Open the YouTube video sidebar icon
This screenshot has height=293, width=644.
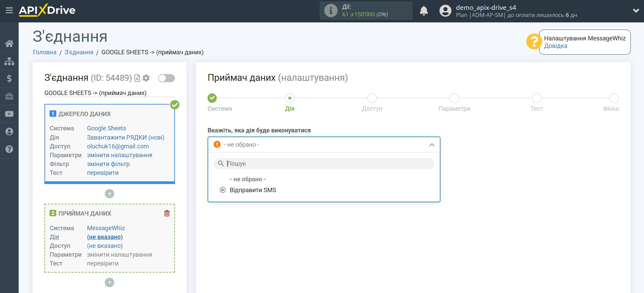point(9,114)
